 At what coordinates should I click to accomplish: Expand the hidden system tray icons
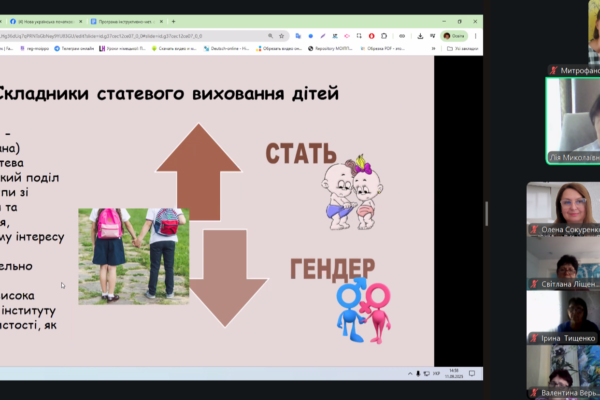410,374
